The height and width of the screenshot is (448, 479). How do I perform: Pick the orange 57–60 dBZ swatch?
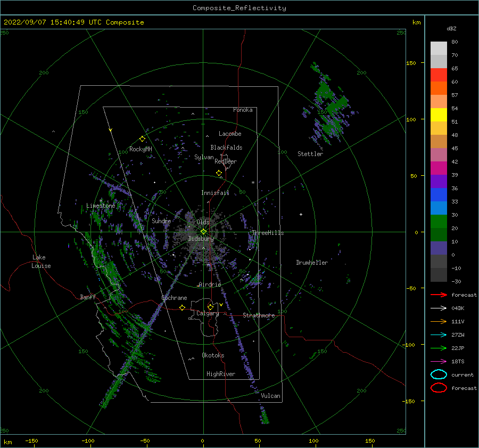click(x=439, y=88)
